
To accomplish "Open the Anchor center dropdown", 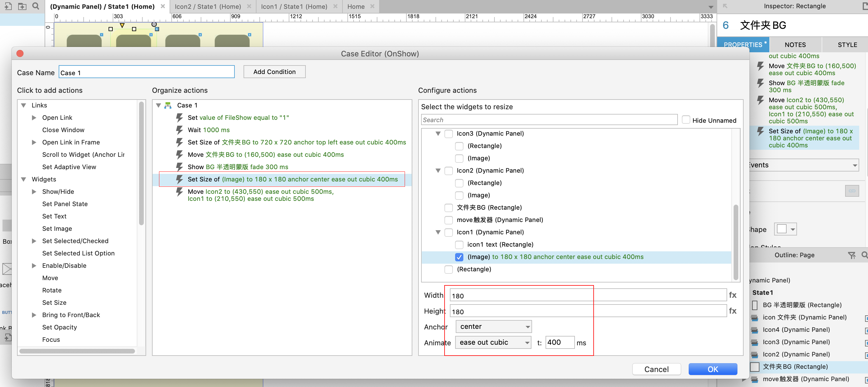I will (x=493, y=327).
